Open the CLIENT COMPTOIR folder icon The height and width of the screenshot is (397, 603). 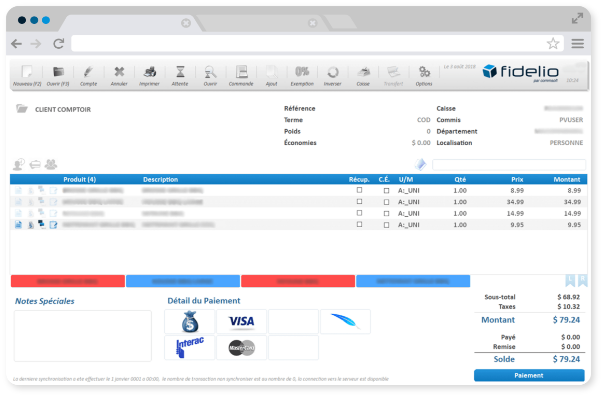point(22,109)
